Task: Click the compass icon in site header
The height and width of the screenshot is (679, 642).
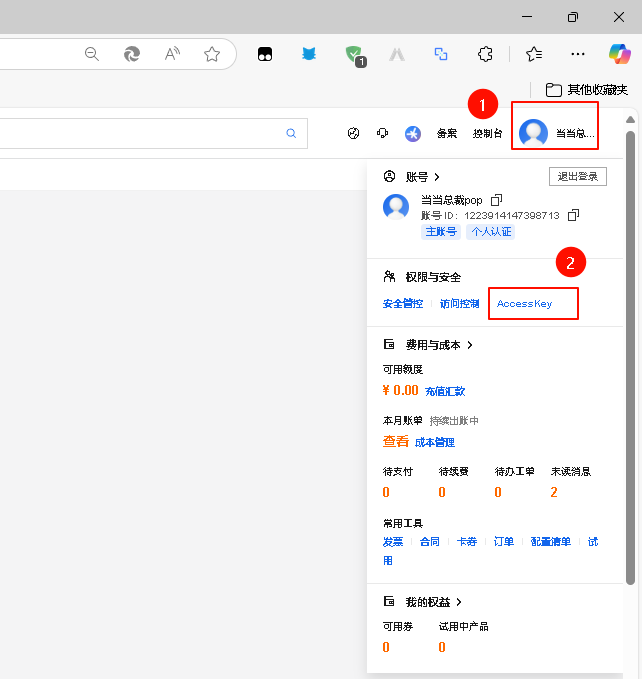Action: click(353, 133)
